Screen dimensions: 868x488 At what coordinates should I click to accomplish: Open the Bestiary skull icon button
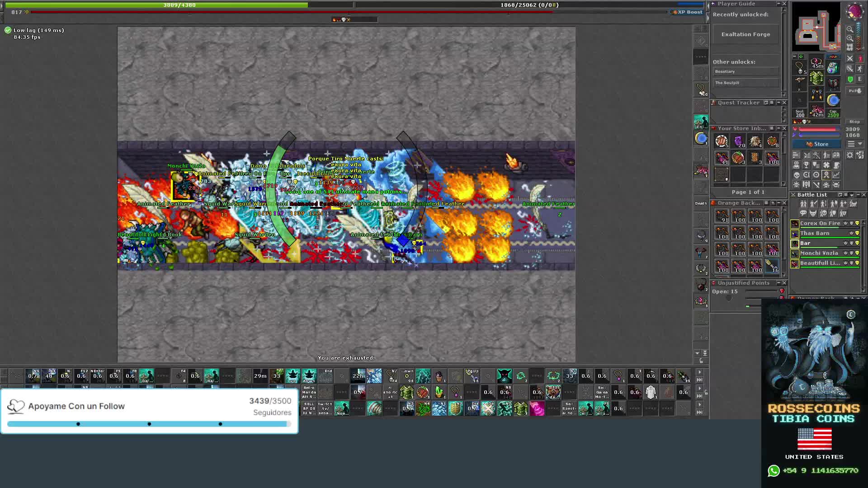click(797, 174)
